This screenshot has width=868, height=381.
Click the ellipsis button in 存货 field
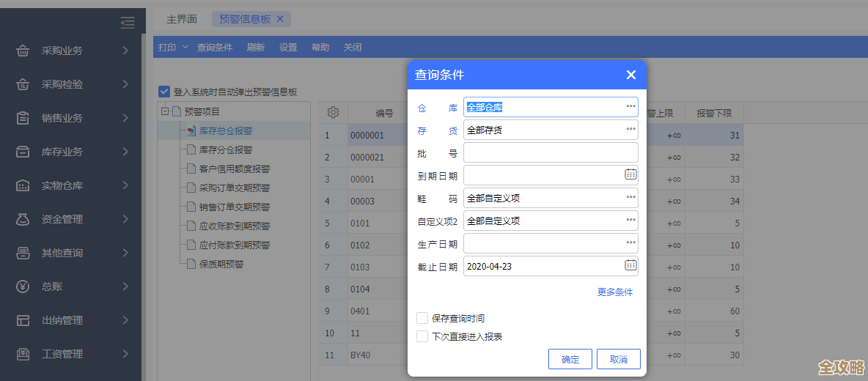(x=630, y=130)
